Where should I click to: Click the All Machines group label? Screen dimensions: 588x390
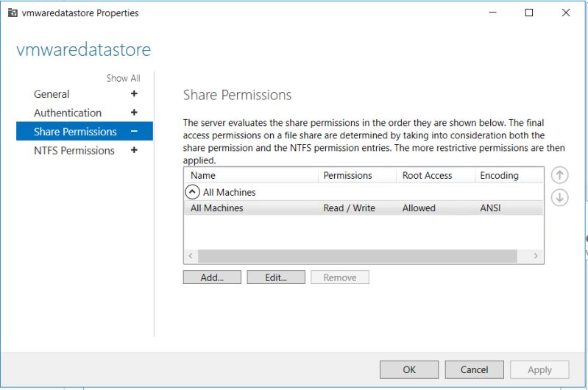[229, 192]
